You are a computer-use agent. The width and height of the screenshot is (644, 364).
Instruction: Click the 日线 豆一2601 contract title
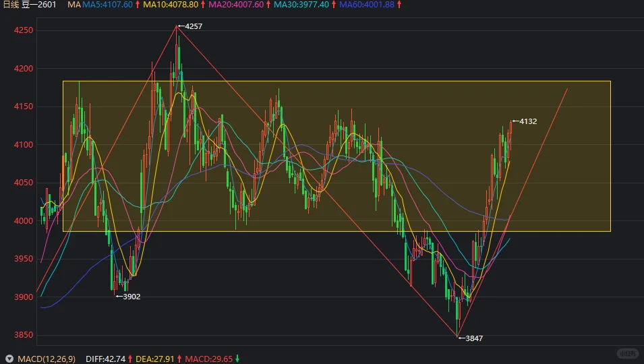coord(29,5)
